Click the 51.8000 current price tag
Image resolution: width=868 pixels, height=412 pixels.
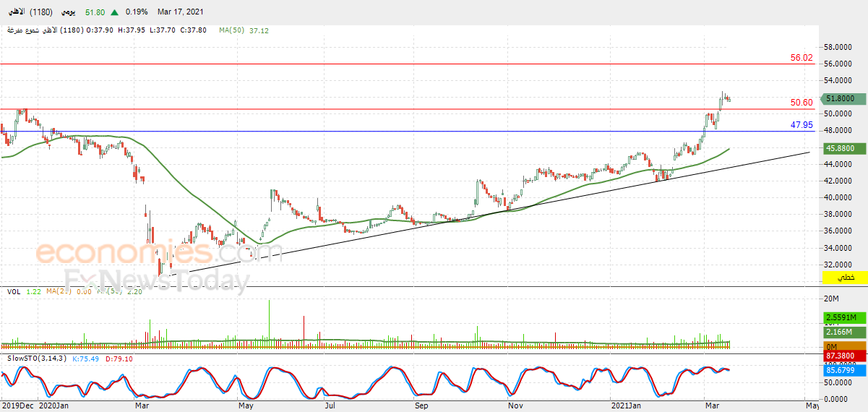pyautogui.click(x=843, y=98)
